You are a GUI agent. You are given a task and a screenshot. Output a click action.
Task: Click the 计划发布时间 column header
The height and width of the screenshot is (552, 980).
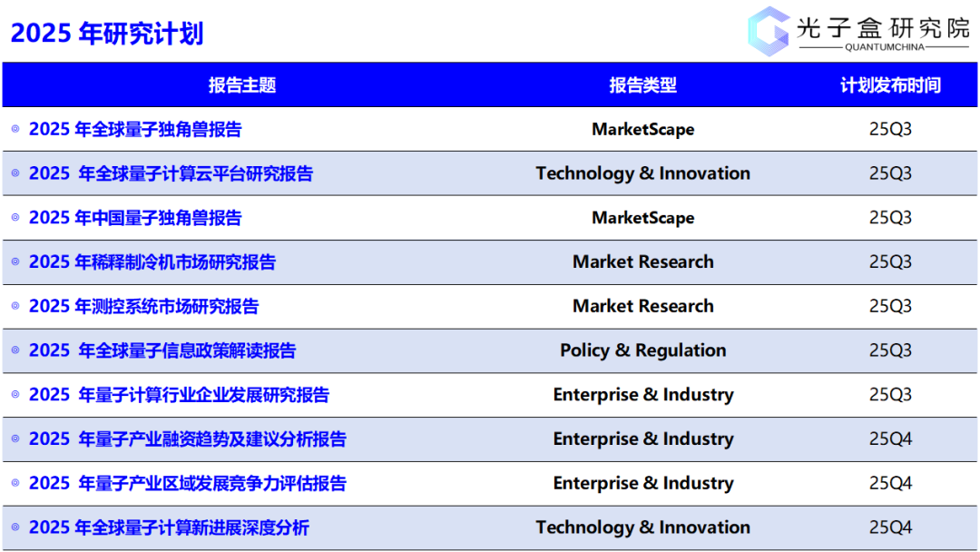(891, 85)
